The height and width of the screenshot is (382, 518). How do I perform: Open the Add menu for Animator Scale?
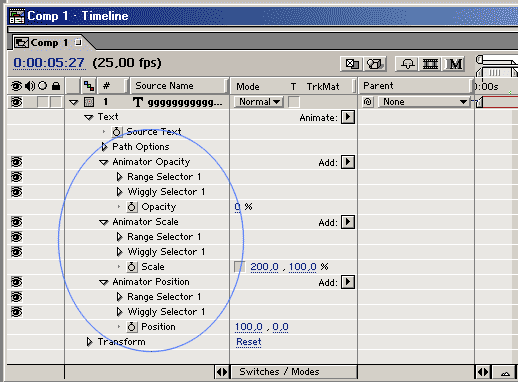(348, 222)
